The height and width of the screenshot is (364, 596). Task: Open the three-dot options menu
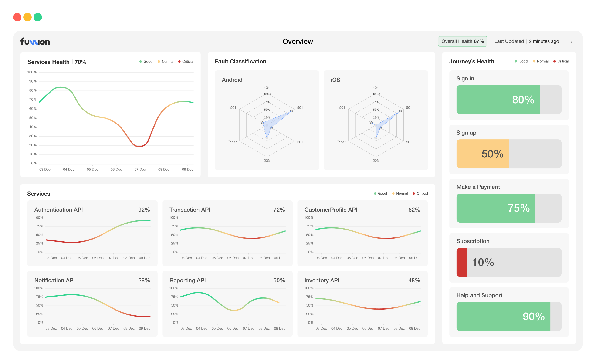571,41
